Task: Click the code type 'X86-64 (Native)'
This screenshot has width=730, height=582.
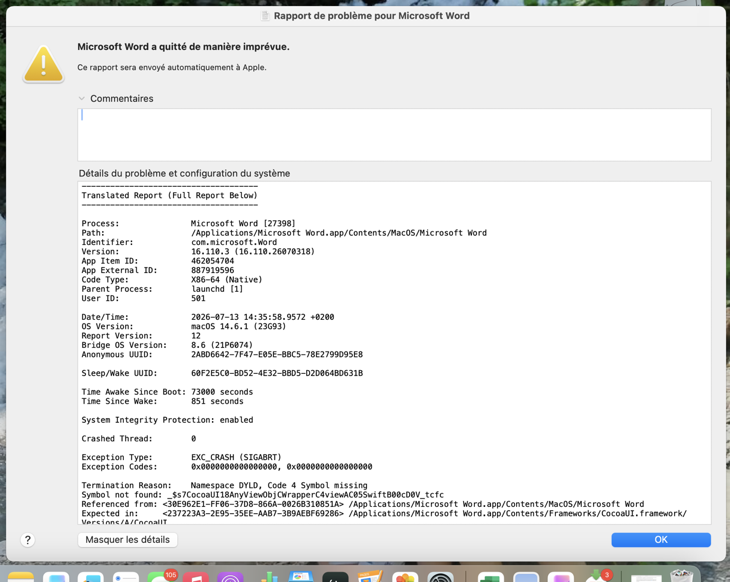Action: click(x=227, y=279)
